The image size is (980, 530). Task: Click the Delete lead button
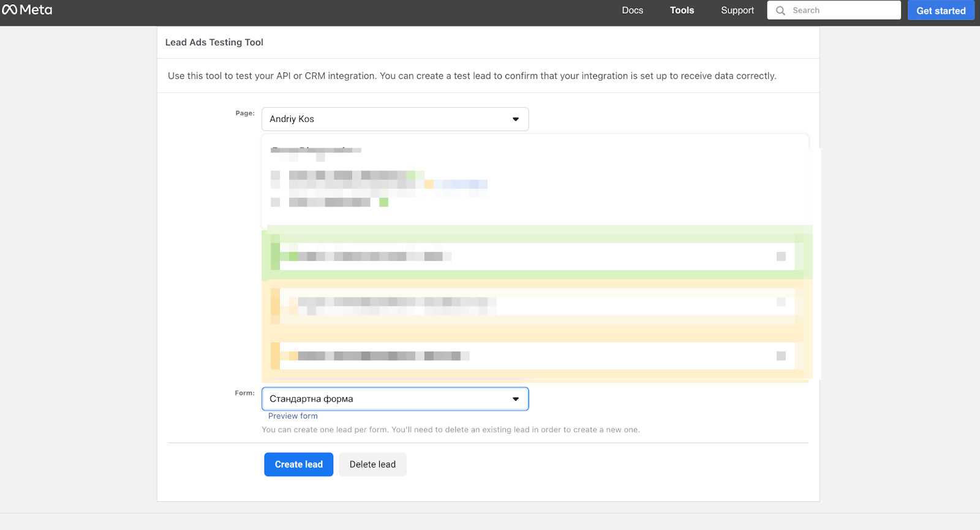tap(372, 464)
